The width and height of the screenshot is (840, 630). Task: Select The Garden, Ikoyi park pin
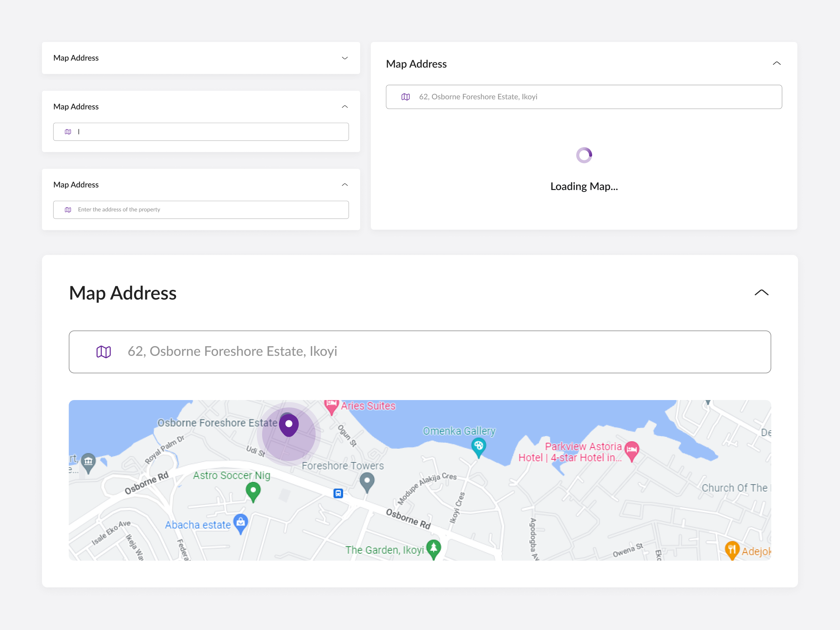(433, 549)
